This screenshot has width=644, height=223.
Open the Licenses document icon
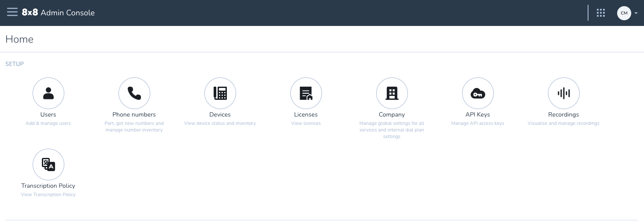click(x=306, y=93)
